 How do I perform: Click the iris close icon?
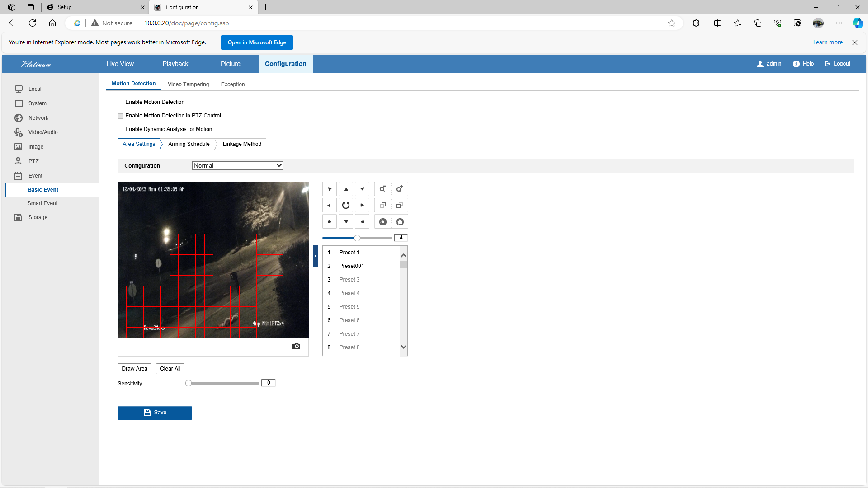(382, 222)
